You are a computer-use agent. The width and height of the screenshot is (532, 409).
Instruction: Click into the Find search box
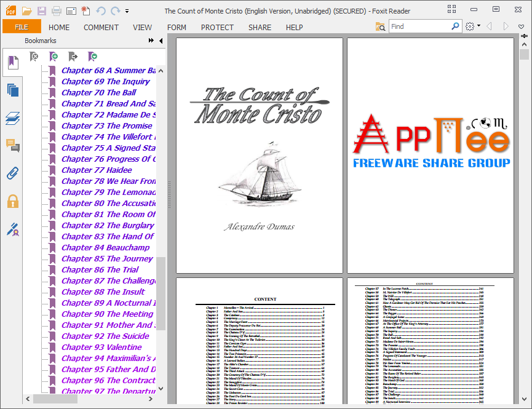(419, 26)
